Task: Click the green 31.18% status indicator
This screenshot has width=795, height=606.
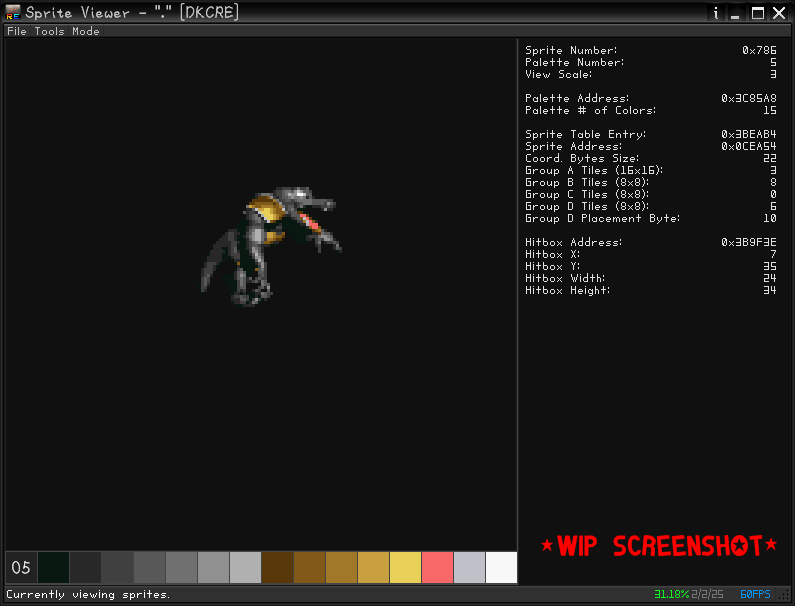Action: pos(670,594)
